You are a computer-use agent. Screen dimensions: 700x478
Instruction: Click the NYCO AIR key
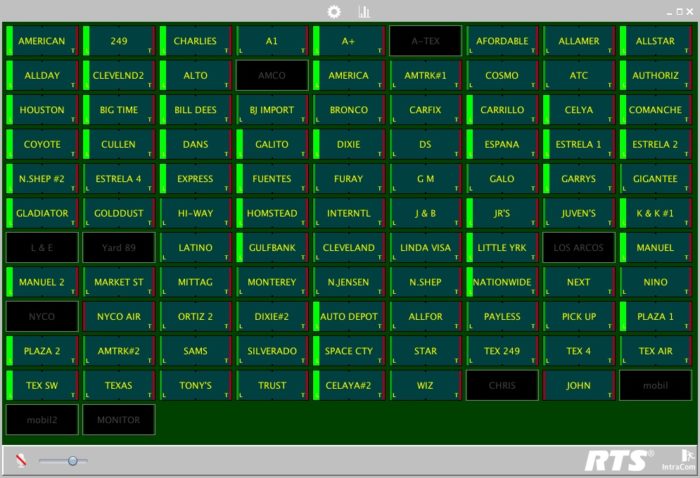tap(119, 316)
